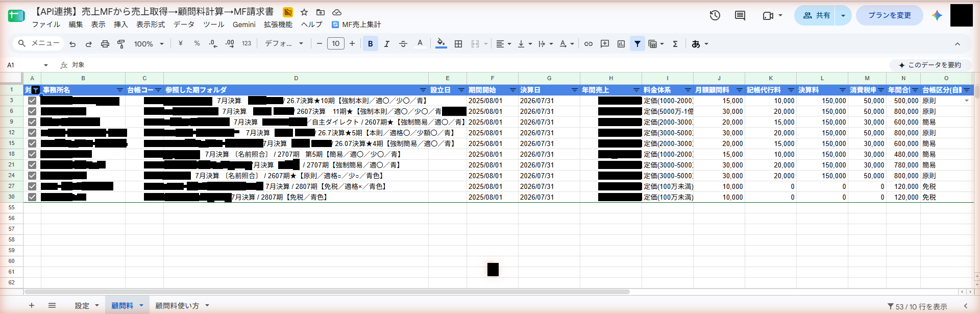Open the font family dropdown
980x314 pixels.
284,44
